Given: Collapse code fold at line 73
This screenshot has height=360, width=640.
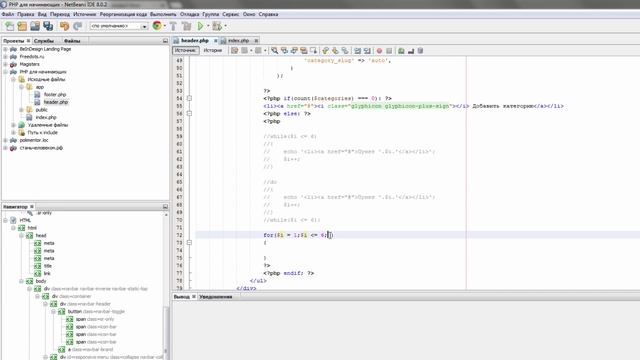Looking at the screenshot, I should click(x=189, y=242).
